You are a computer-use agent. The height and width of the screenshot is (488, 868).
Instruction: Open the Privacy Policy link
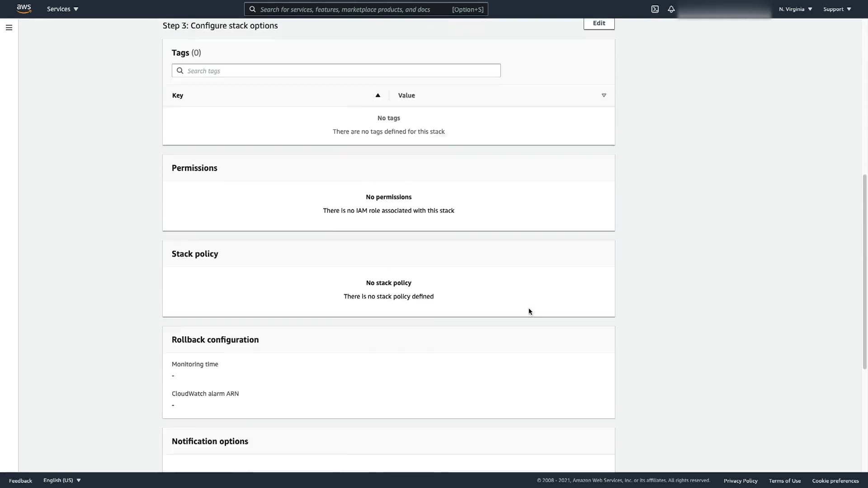[740, 481]
